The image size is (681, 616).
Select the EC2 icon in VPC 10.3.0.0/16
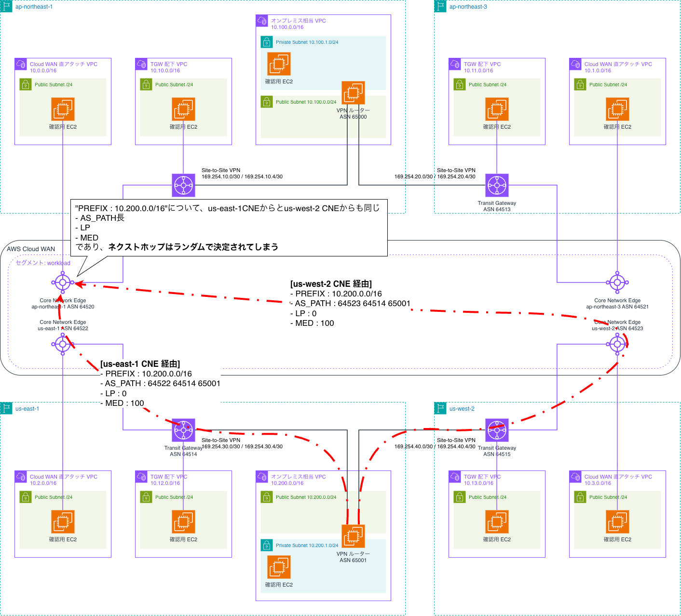pos(617,522)
